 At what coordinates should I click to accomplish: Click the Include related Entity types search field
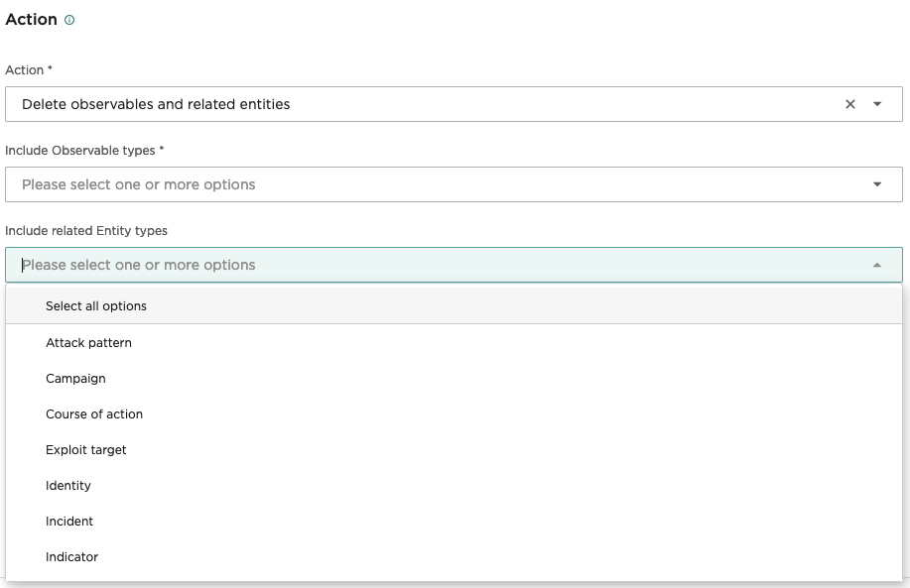tap(397, 265)
